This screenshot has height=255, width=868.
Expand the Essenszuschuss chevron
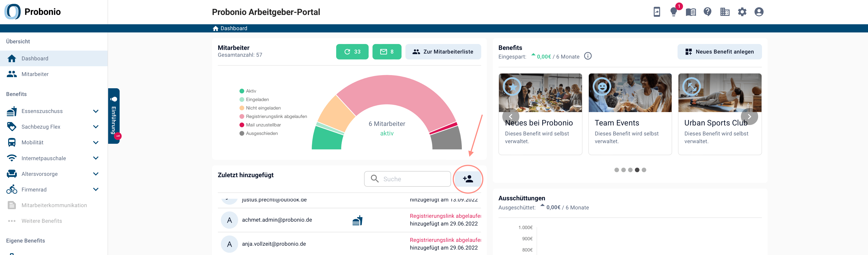(x=96, y=111)
